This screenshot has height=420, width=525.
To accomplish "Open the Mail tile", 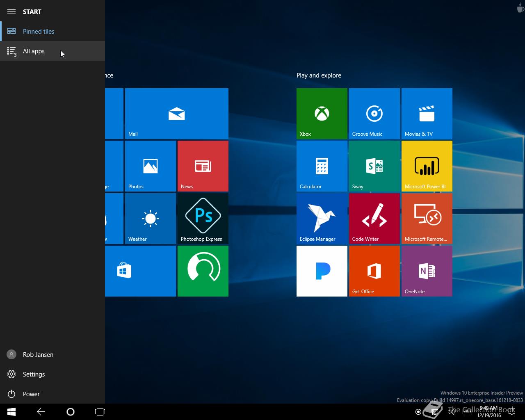I will click(x=177, y=114).
